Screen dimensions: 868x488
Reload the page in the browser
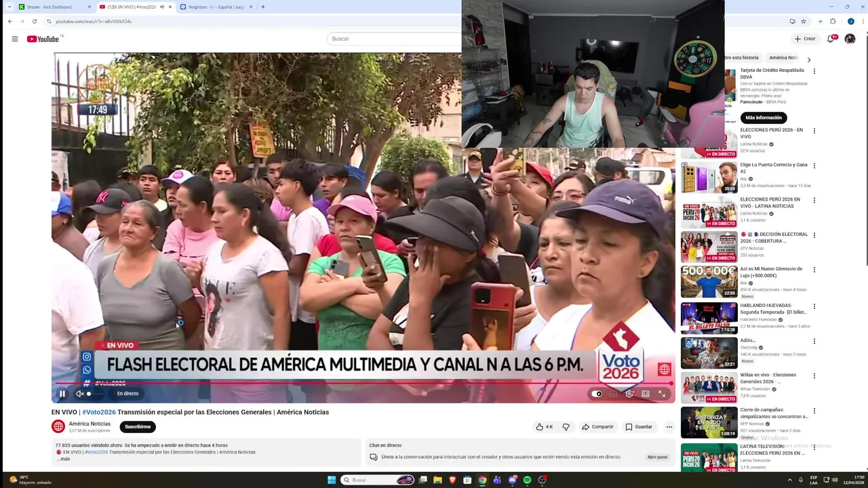click(34, 21)
